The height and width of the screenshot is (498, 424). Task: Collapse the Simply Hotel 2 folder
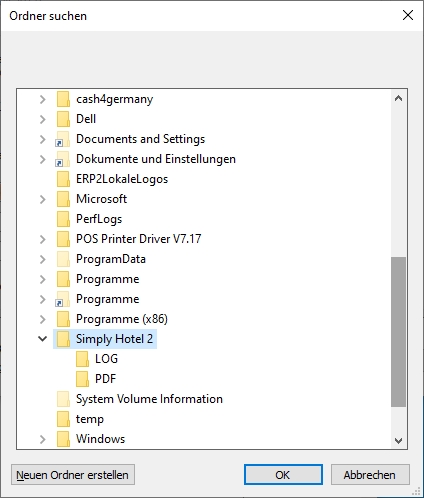click(42, 339)
